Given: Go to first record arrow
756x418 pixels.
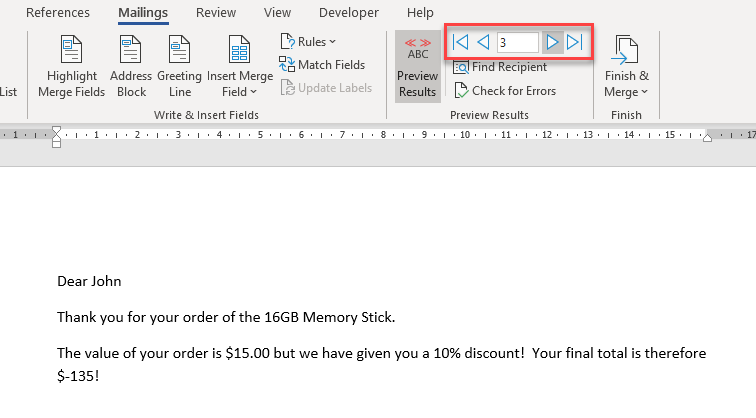Looking at the screenshot, I should [x=460, y=42].
